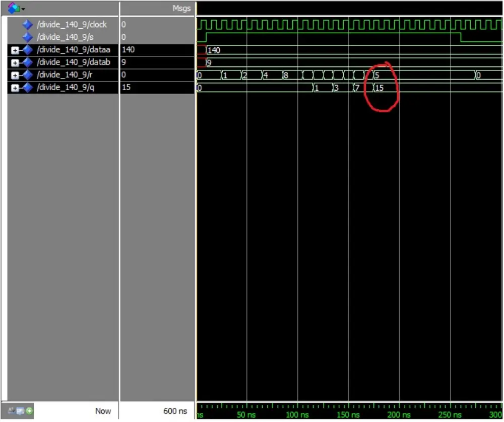Click the Msgs column header
Screen dimensions: 504x422
[181, 9]
